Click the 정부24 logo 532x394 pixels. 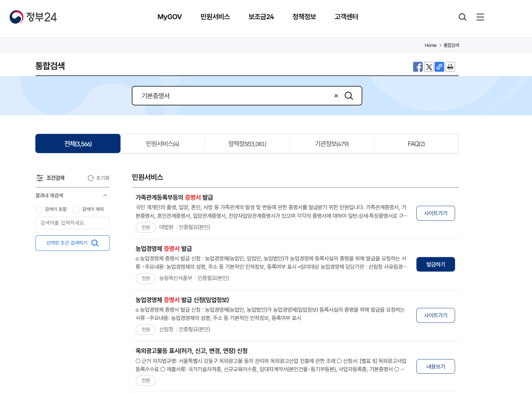(33, 17)
